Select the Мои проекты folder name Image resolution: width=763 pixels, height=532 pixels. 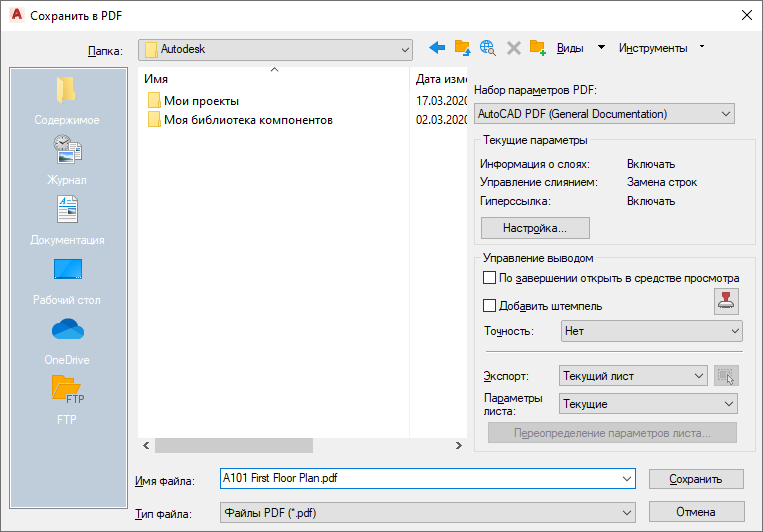click(x=201, y=101)
